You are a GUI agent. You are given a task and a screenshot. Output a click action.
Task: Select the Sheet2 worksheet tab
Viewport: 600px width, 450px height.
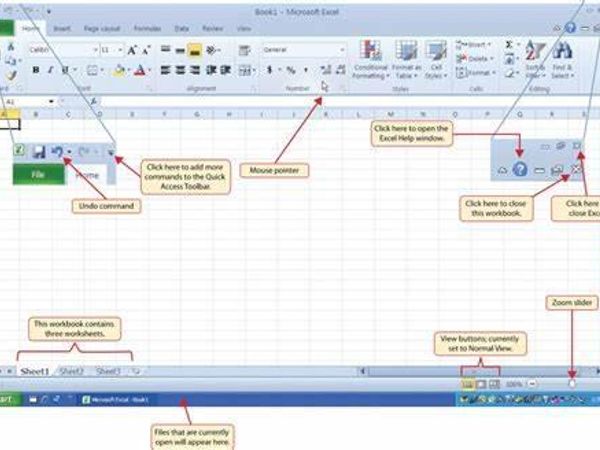point(71,371)
